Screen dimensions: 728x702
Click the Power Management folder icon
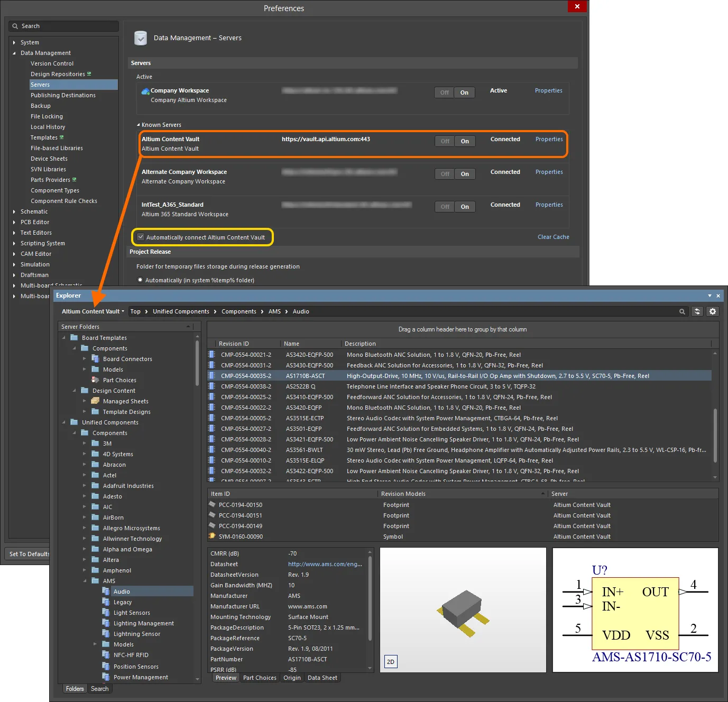pos(106,677)
